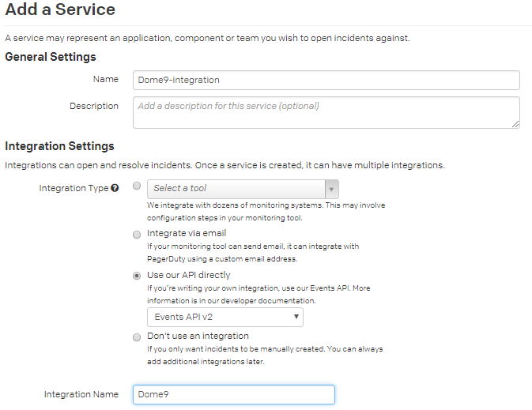Click the Don't use an integration label
The width and height of the screenshot is (532, 410).
click(198, 336)
